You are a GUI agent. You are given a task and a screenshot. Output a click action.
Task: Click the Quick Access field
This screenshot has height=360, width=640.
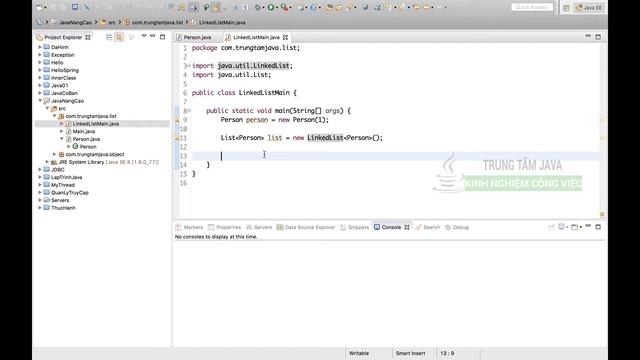pos(532,7)
